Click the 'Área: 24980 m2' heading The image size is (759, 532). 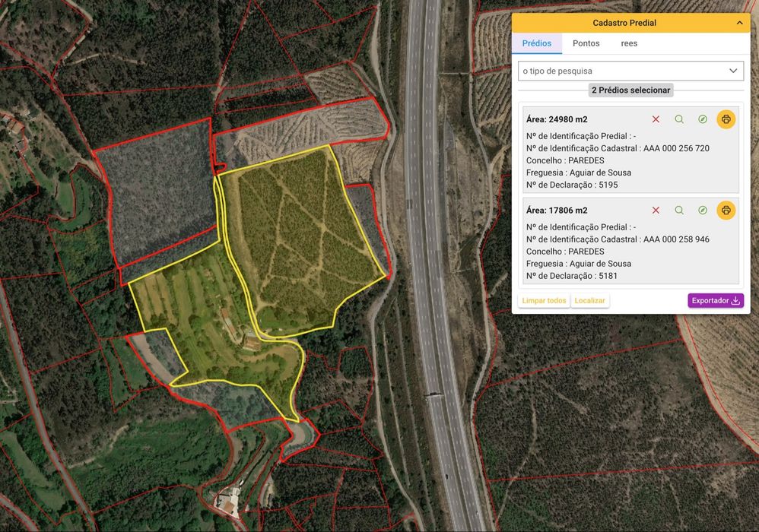tap(557, 119)
